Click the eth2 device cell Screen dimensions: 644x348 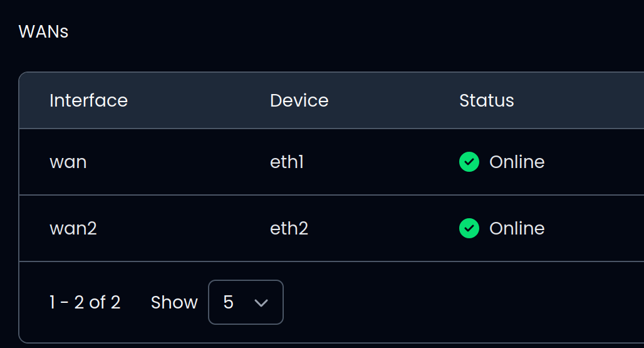pos(289,228)
